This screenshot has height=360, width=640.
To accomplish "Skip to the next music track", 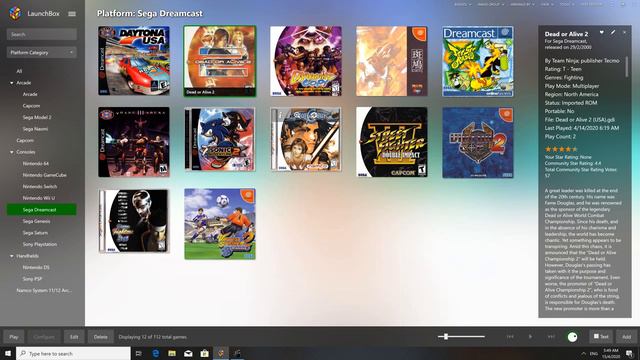I will click(551, 337).
